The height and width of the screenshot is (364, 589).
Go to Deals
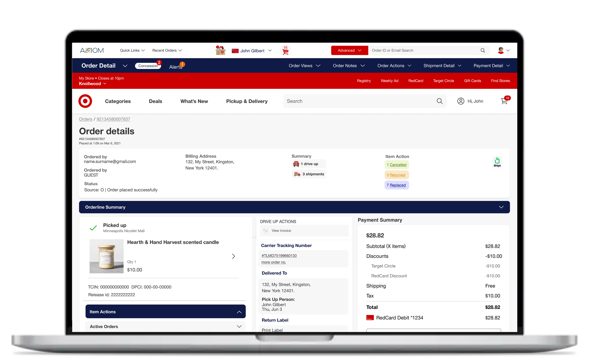(x=155, y=101)
